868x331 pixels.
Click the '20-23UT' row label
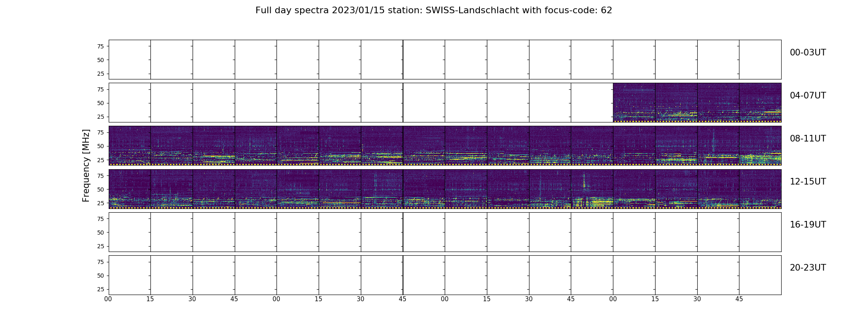[808, 268]
